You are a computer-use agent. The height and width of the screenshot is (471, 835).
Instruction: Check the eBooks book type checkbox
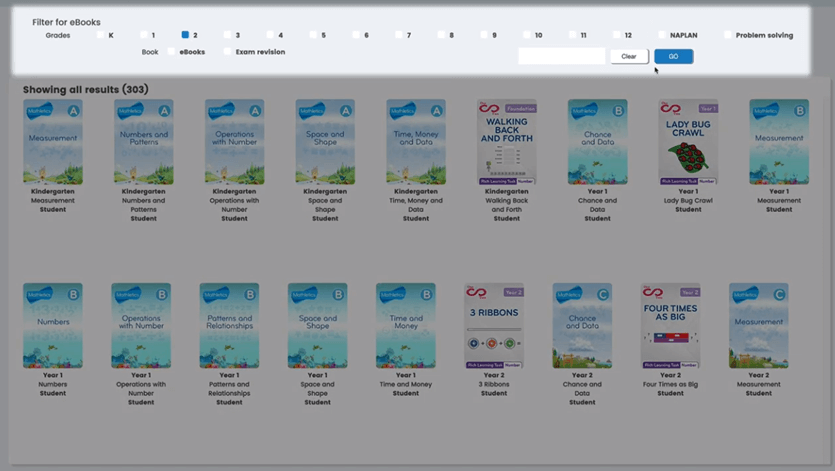171,52
